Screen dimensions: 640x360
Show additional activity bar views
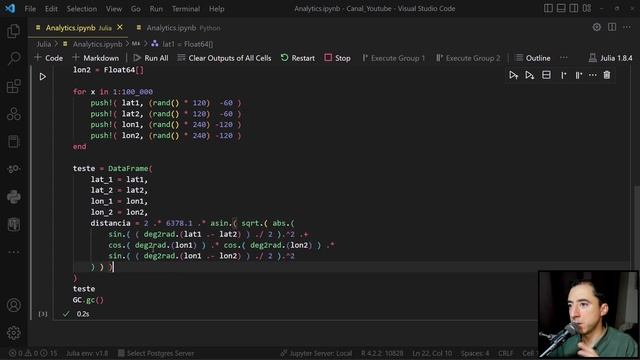click(x=13, y=252)
